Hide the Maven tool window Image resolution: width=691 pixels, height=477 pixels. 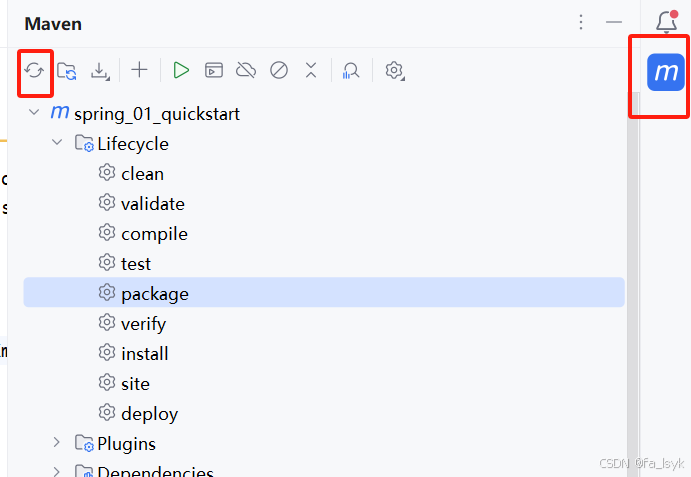[613, 22]
